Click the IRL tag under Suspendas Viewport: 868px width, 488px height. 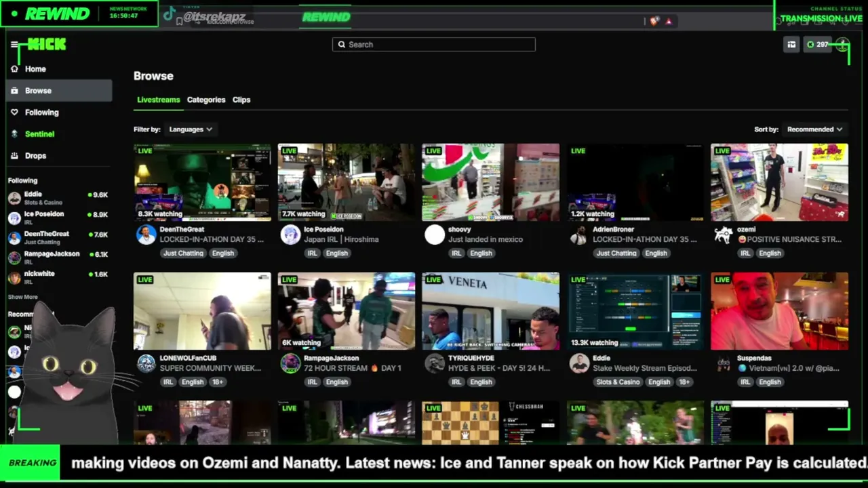[x=745, y=382]
